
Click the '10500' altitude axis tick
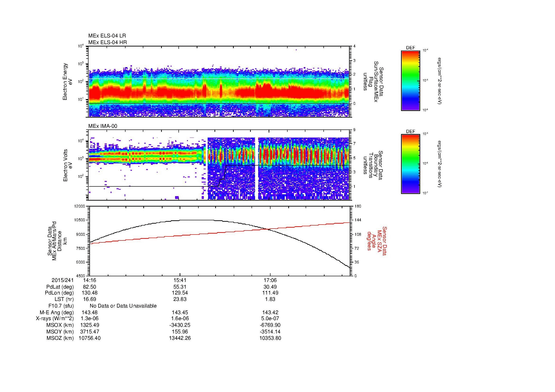(x=80, y=220)
